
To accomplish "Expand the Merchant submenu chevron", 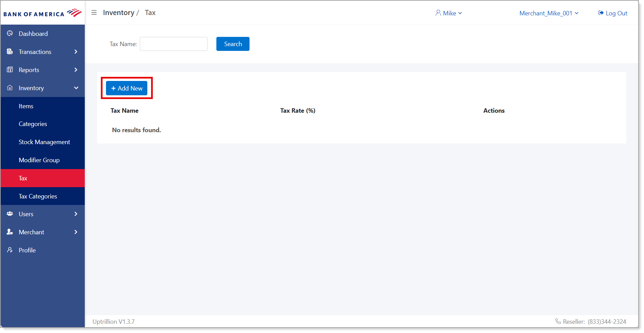I will click(x=76, y=232).
